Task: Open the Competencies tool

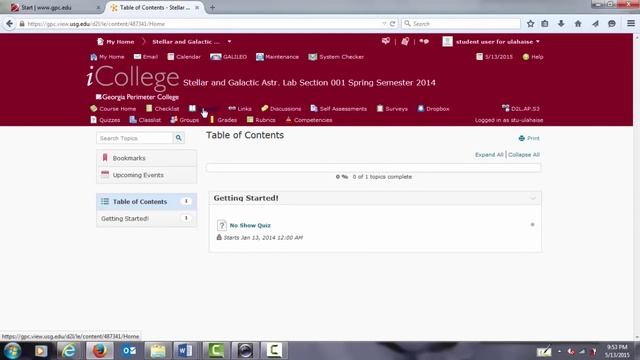Action: click(309, 120)
